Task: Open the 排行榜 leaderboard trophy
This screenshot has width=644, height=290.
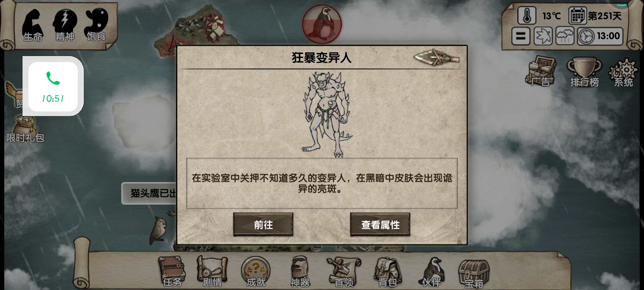Action: point(584,72)
